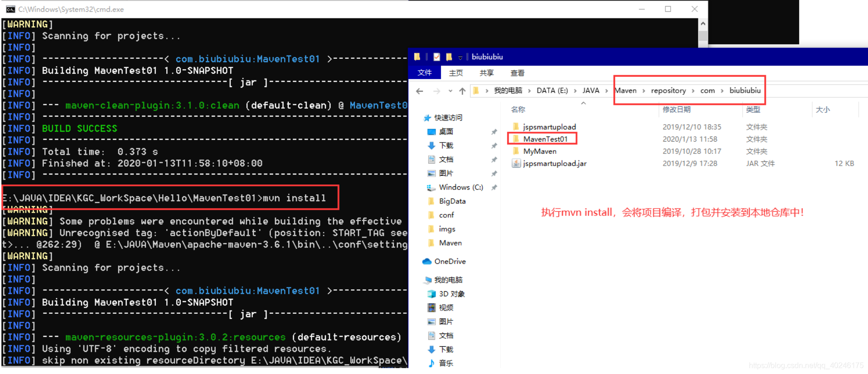868x374 pixels.
Task: Open conf folder in navigation pane
Action: (x=446, y=215)
